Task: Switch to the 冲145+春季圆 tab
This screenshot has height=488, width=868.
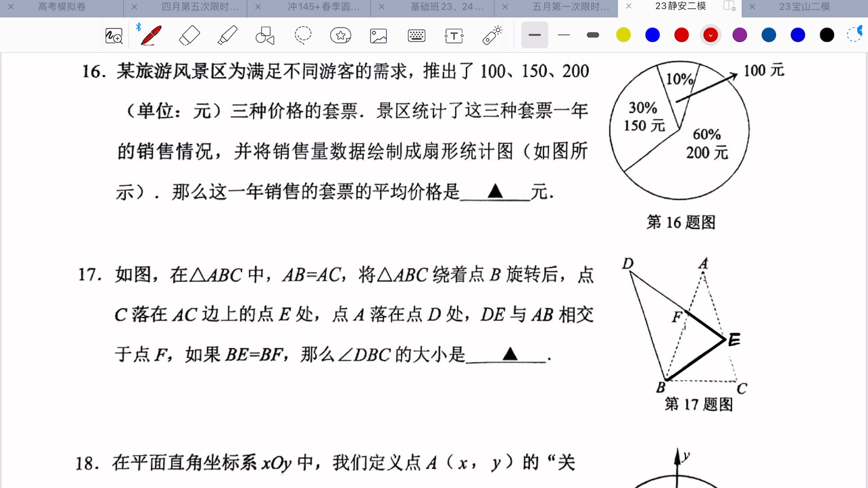Action: [x=324, y=7]
